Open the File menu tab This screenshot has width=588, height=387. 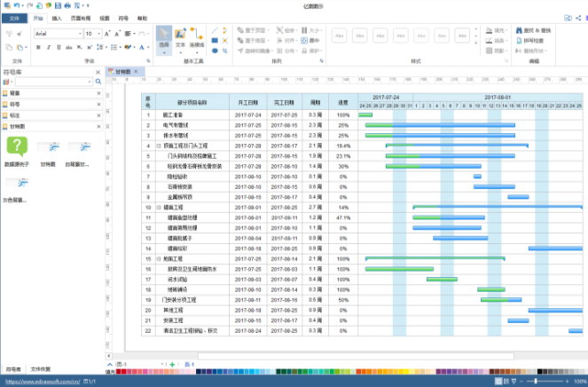[14, 18]
